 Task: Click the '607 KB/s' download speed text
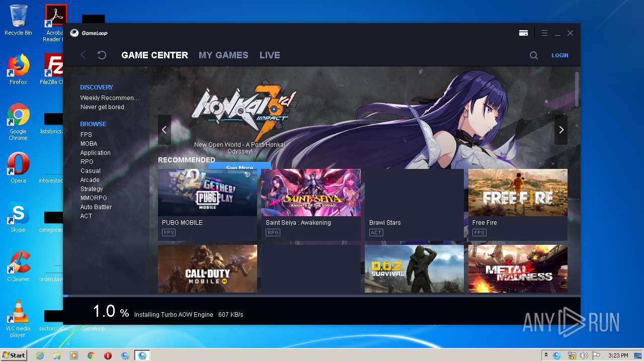pos(230,315)
